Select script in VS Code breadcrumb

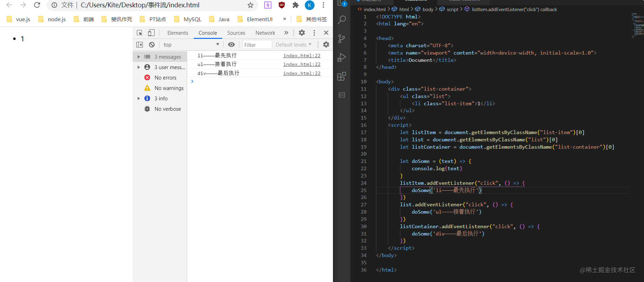(452, 9)
